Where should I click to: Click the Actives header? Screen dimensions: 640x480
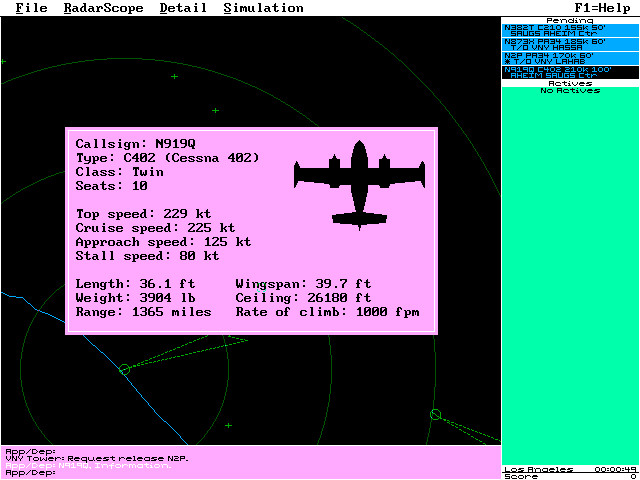click(x=570, y=83)
